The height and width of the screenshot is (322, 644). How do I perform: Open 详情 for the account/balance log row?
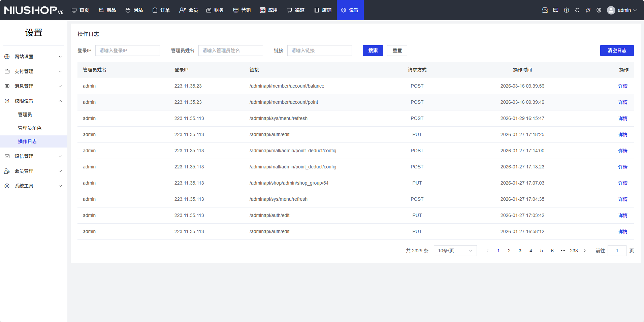coord(622,86)
